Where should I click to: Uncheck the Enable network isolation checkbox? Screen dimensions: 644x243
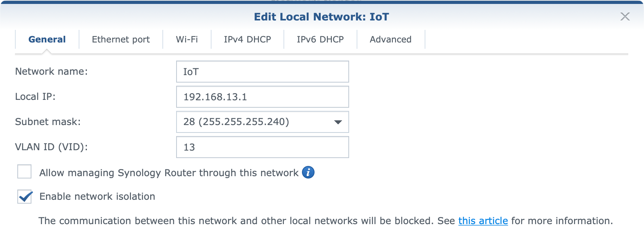pyautogui.click(x=24, y=196)
